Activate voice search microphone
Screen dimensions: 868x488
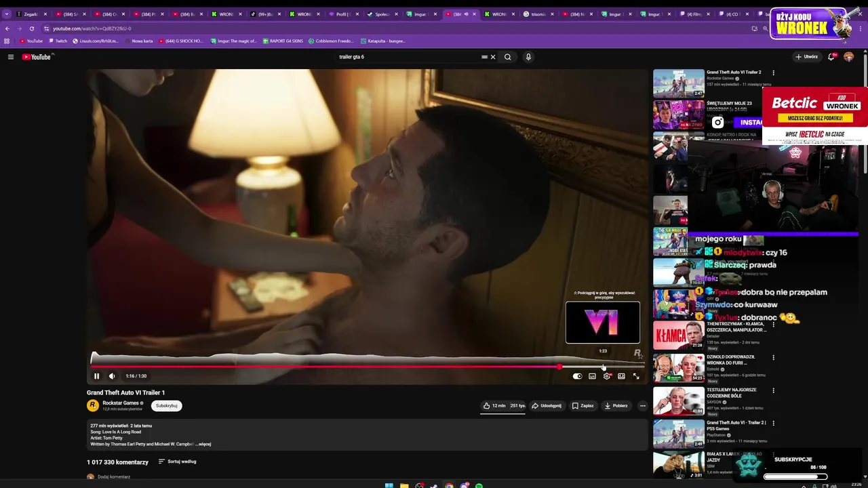(528, 57)
